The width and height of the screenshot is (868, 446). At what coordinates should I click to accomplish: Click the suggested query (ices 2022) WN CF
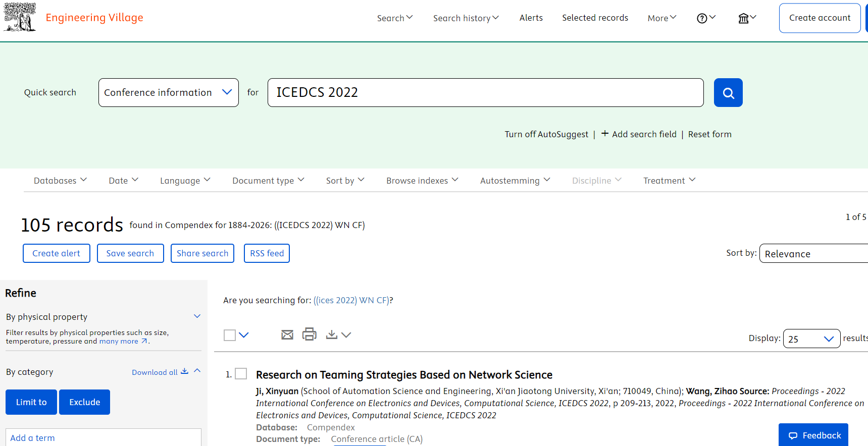[x=351, y=300]
